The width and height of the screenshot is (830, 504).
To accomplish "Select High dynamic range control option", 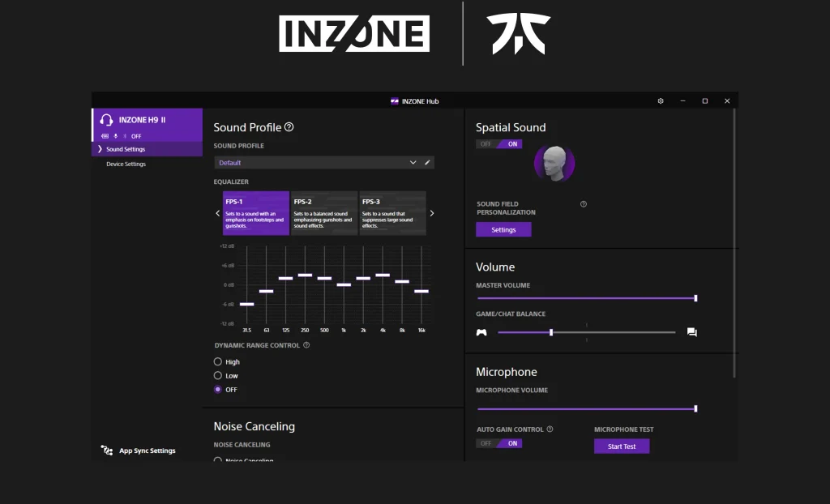I will coord(217,362).
